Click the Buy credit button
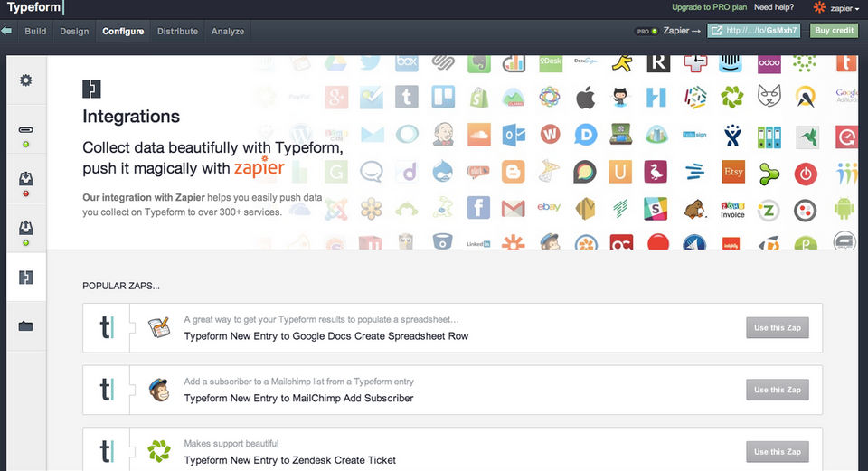Image resolution: width=868 pixels, height=471 pixels. (834, 31)
